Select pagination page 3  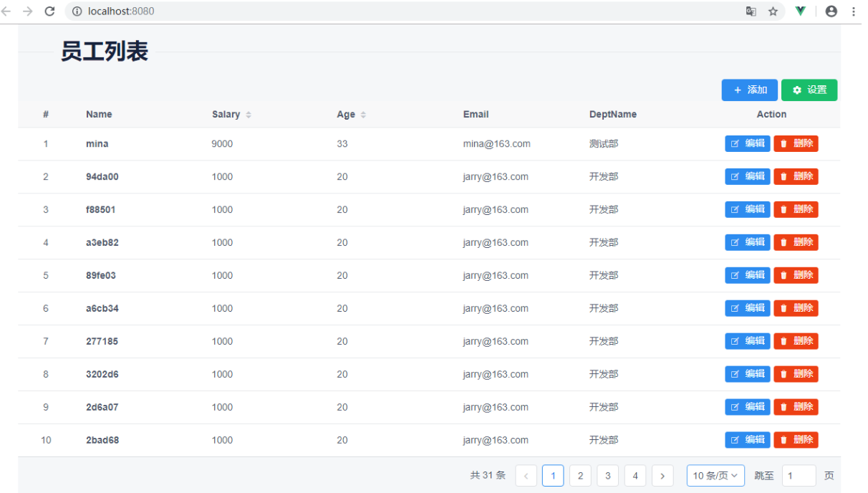click(x=607, y=476)
